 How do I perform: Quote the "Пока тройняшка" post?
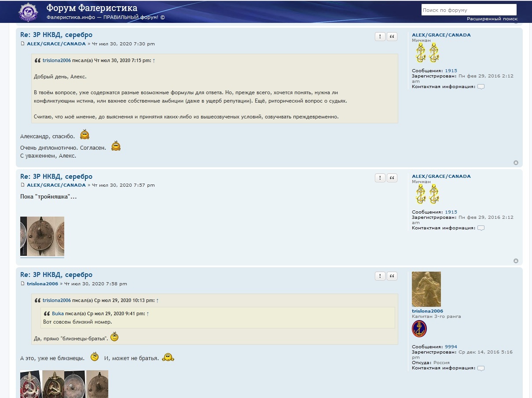coord(392,178)
